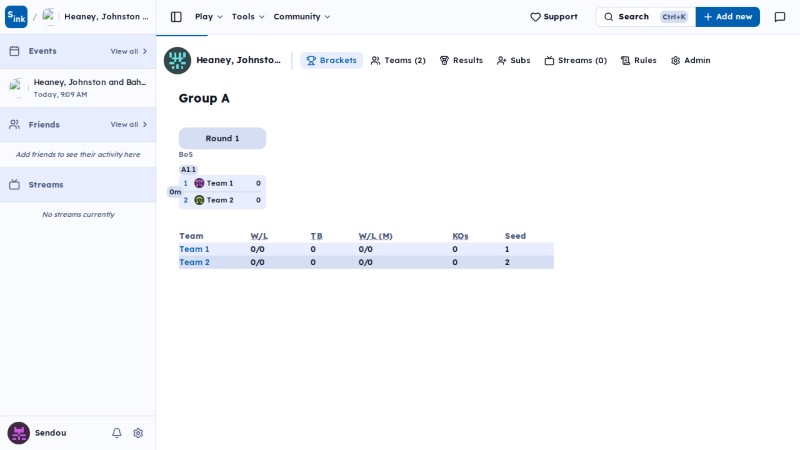Open the notifications bell
The height and width of the screenshot is (450, 800).
117,433
